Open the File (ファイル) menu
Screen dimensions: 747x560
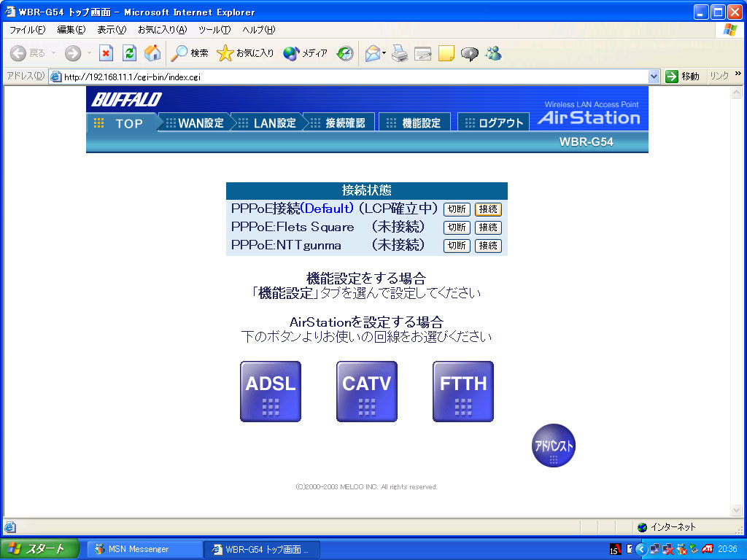pos(27,29)
